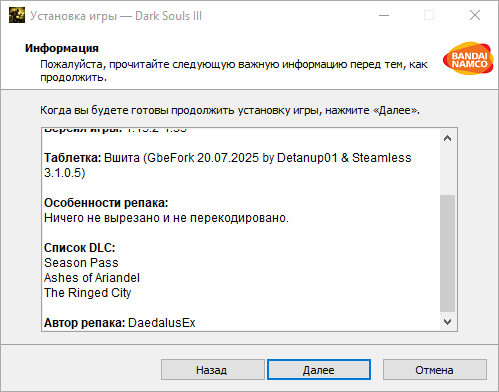Click the 'Список DLC:' heading
Screen dimensions: 499x392
(80, 248)
